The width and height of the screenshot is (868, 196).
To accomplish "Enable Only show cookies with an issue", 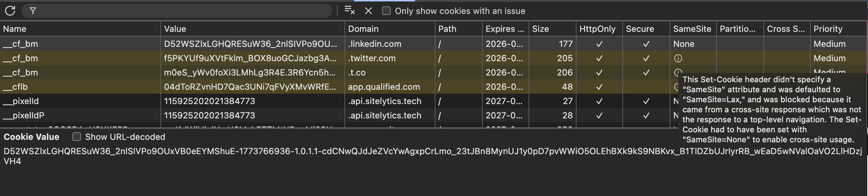I will tap(386, 11).
